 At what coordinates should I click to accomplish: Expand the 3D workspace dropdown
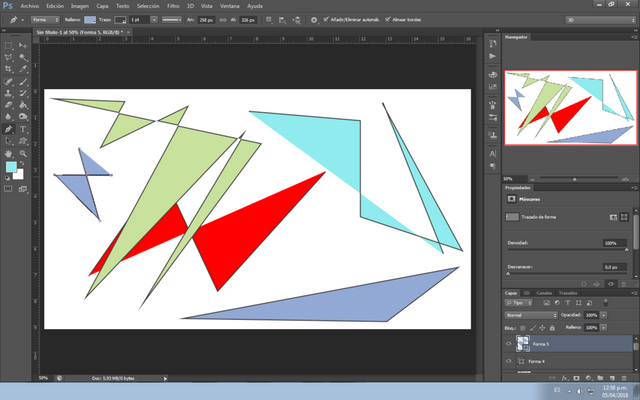coord(600,20)
